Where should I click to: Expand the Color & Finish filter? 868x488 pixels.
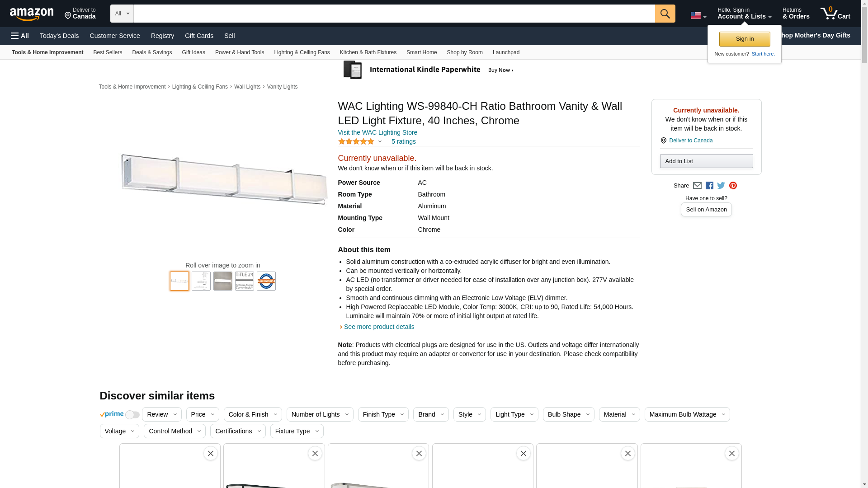252,414
